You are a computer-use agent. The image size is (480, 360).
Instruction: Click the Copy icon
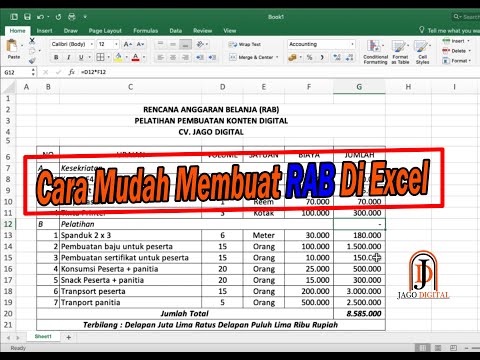coord(32,51)
